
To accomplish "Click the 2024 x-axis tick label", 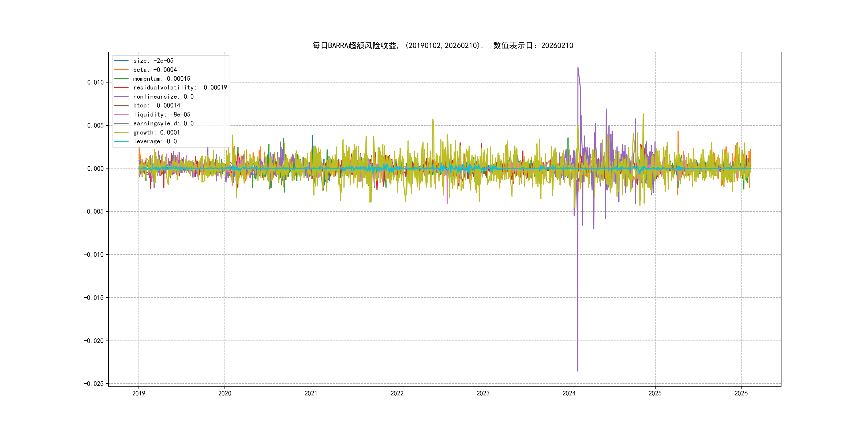I will (x=569, y=393).
